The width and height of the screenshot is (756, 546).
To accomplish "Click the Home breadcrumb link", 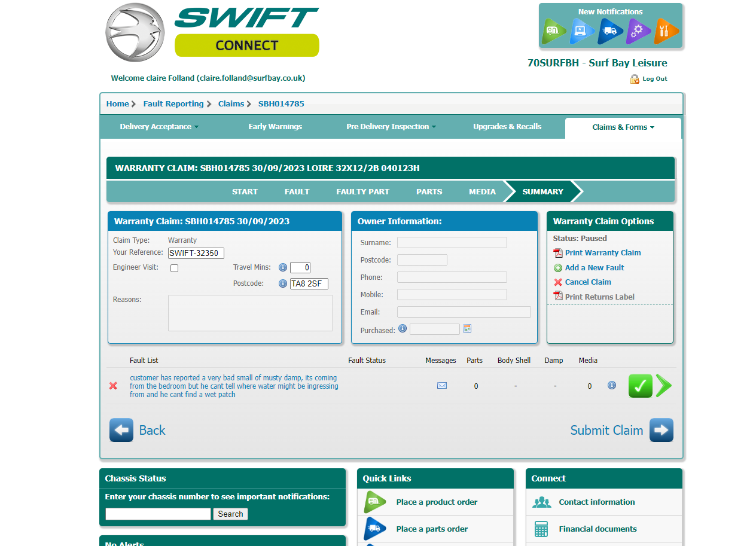I will [x=118, y=104].
